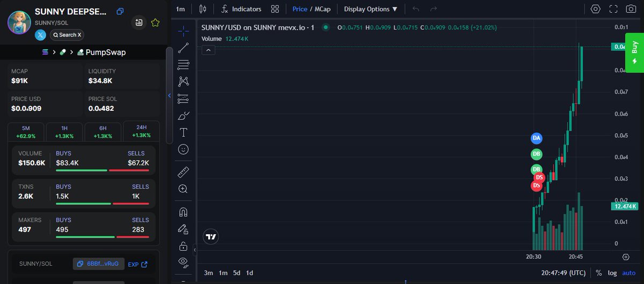Click the green Buy button
The image size is (644, 284).
[634, 53]
